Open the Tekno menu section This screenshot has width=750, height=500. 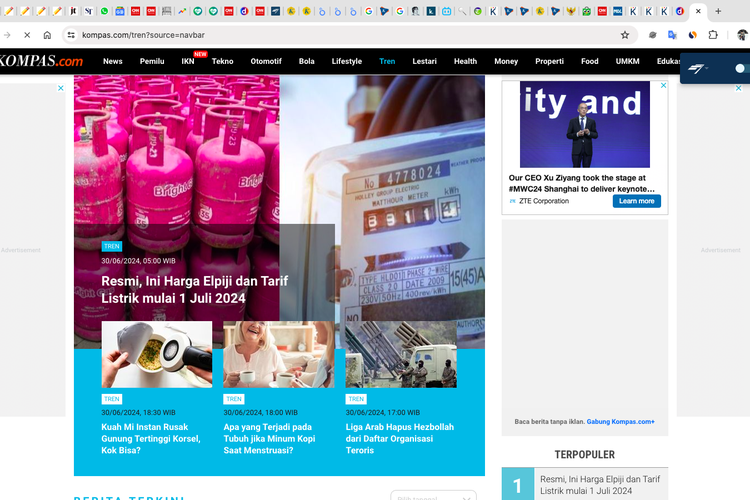(x=222, y=61)
